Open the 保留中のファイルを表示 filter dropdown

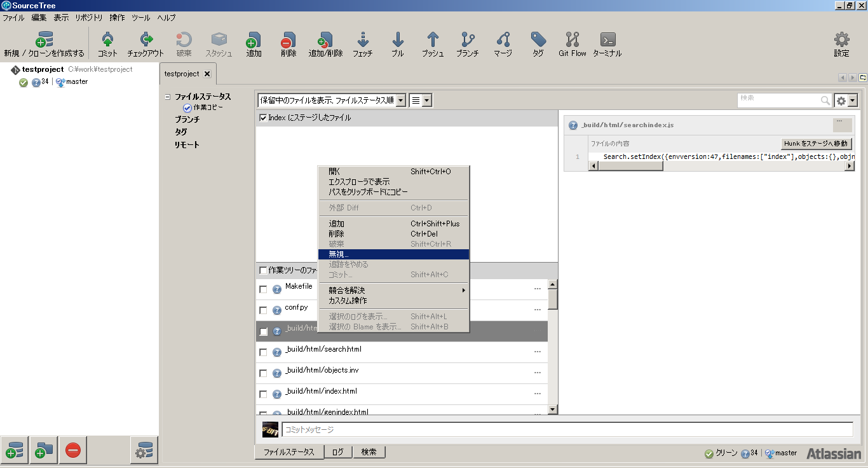pyautogui.click(x=332, y=100)
